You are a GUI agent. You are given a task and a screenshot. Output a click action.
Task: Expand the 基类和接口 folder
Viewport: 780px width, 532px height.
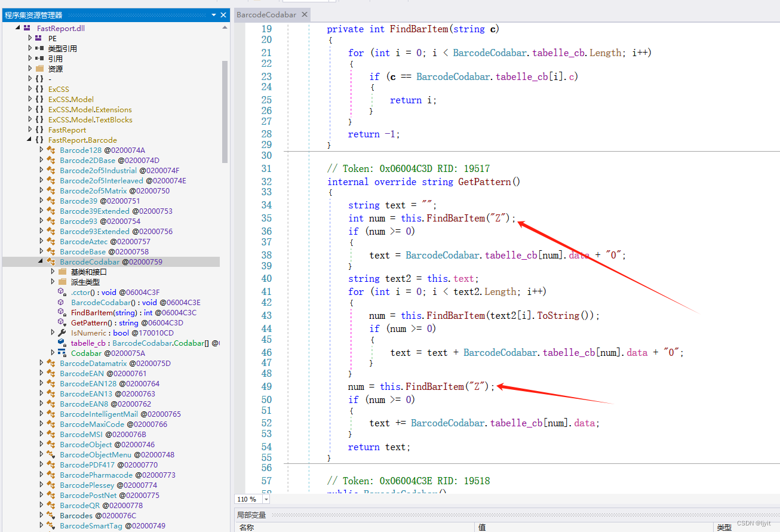click(53, 272)
